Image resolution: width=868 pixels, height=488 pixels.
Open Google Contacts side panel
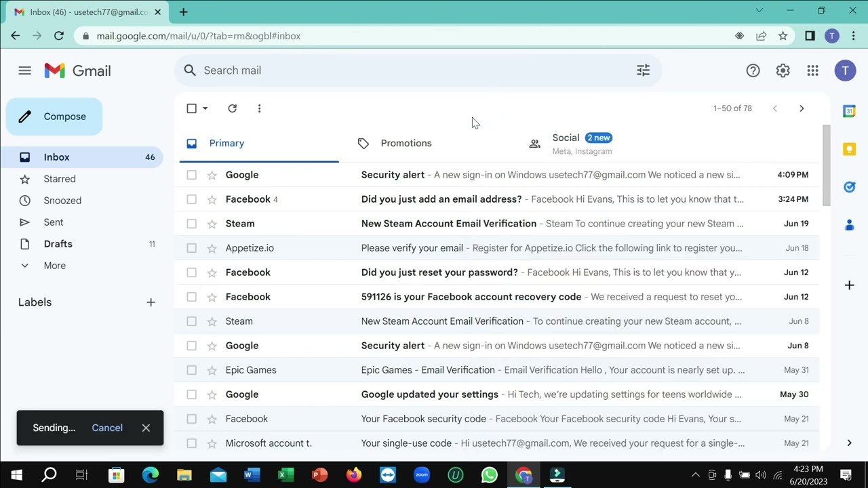click(x=849, y=225)
